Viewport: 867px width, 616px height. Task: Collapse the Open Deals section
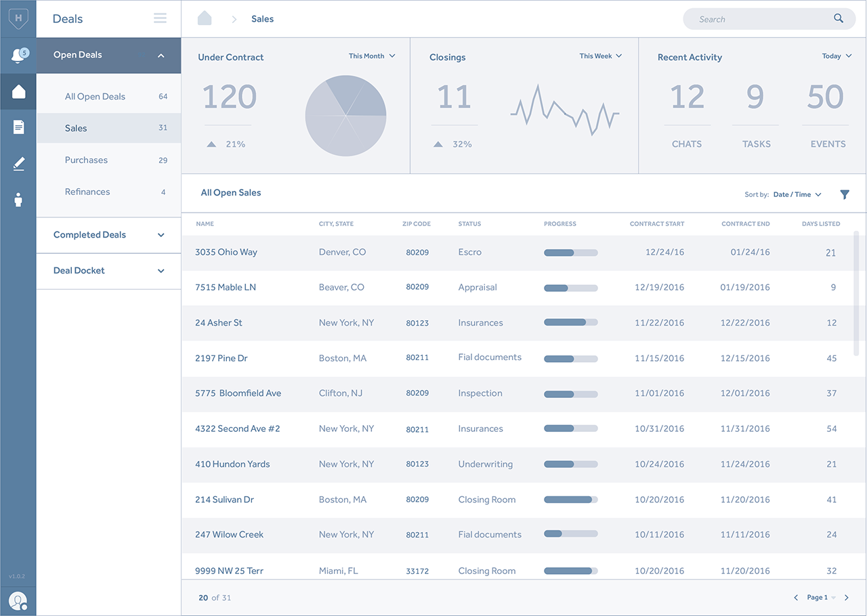click(x=161, y=56)
